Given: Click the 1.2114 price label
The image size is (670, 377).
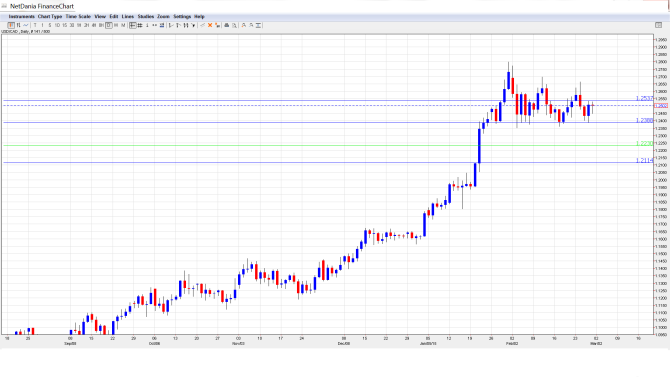Looking at the screenshot, I should (644, 160).
